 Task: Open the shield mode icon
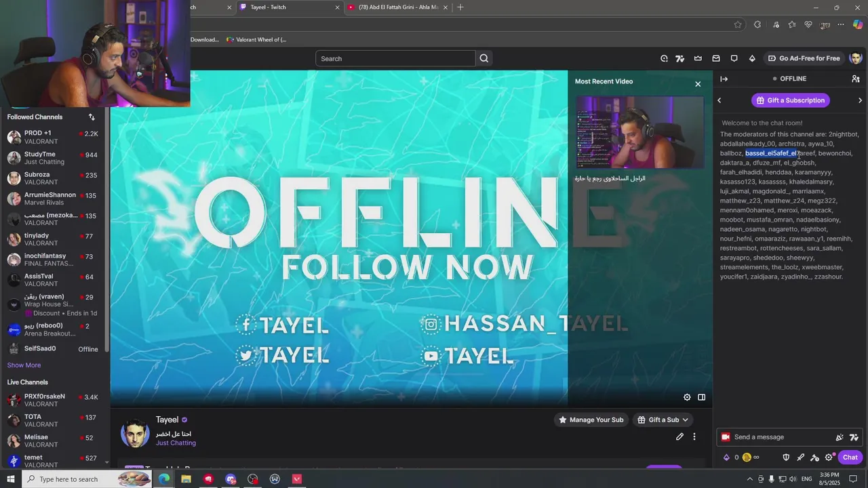coord(786,457)
